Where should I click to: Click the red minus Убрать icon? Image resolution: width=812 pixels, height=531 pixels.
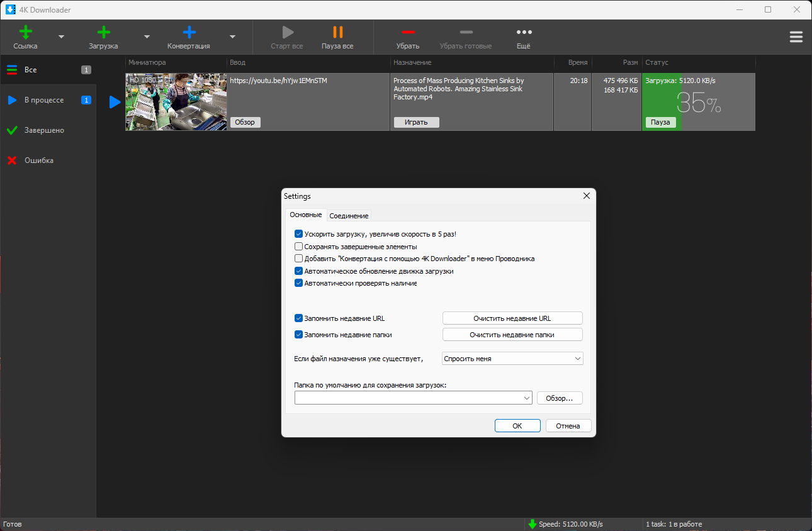pos(408,32)
